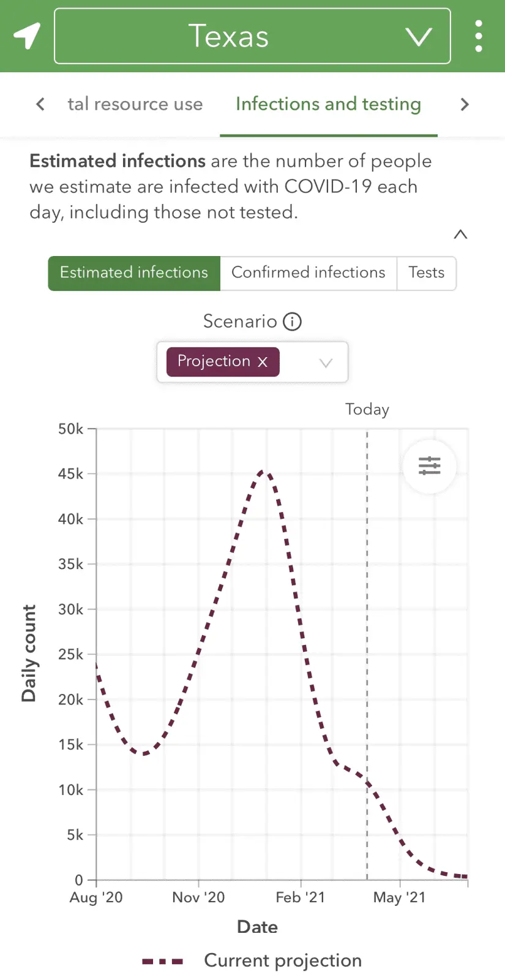Open the three-dot overflow menu

[479, 36]
